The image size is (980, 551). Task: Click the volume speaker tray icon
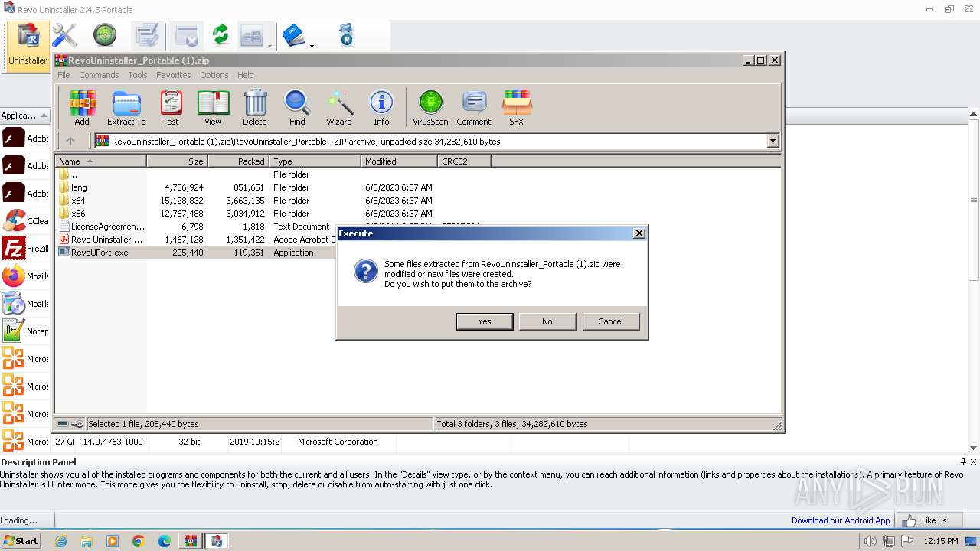coord(870,541)
